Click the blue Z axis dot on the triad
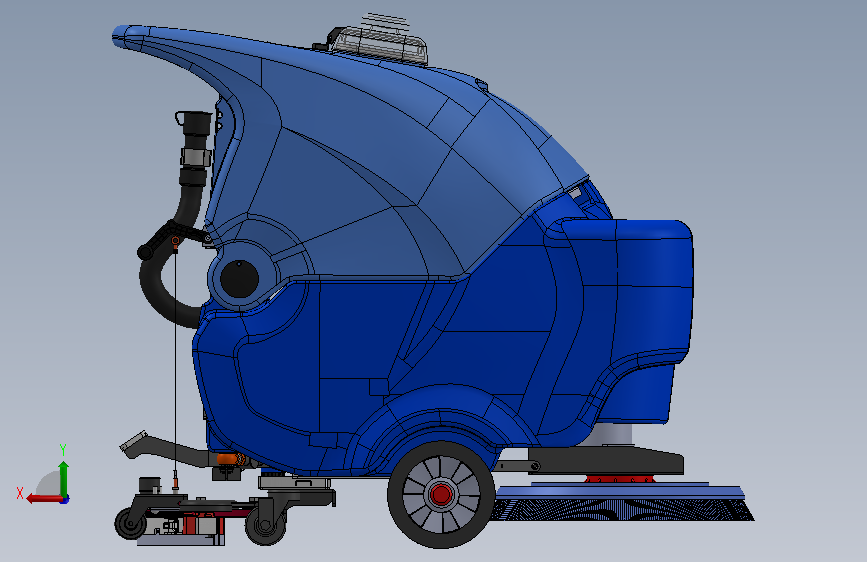This screenshot has height=562, width=867. click(x=65, y=499)
